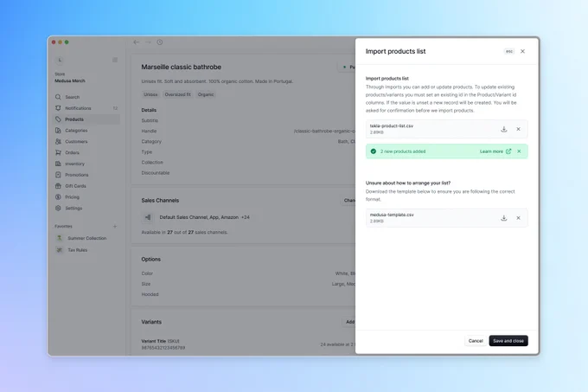
Task: Click the Variant Title (SKU) row
Action: 248,344
